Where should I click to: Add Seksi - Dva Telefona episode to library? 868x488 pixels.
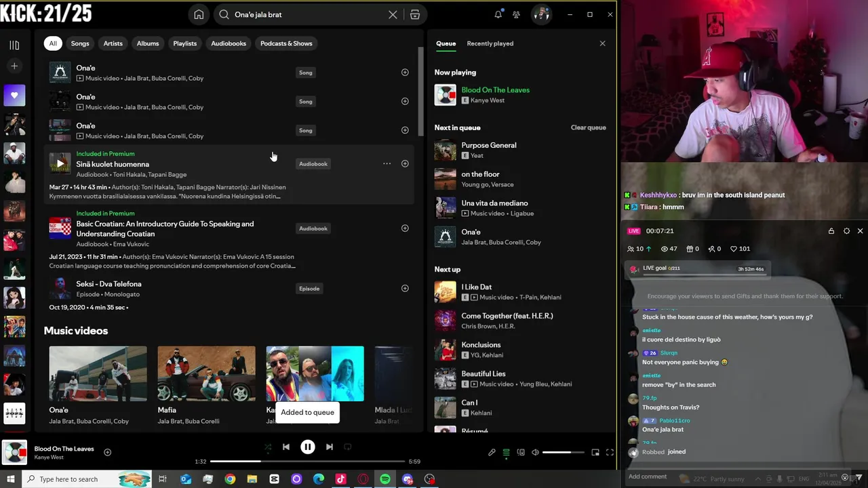click(x=405, y=288)
